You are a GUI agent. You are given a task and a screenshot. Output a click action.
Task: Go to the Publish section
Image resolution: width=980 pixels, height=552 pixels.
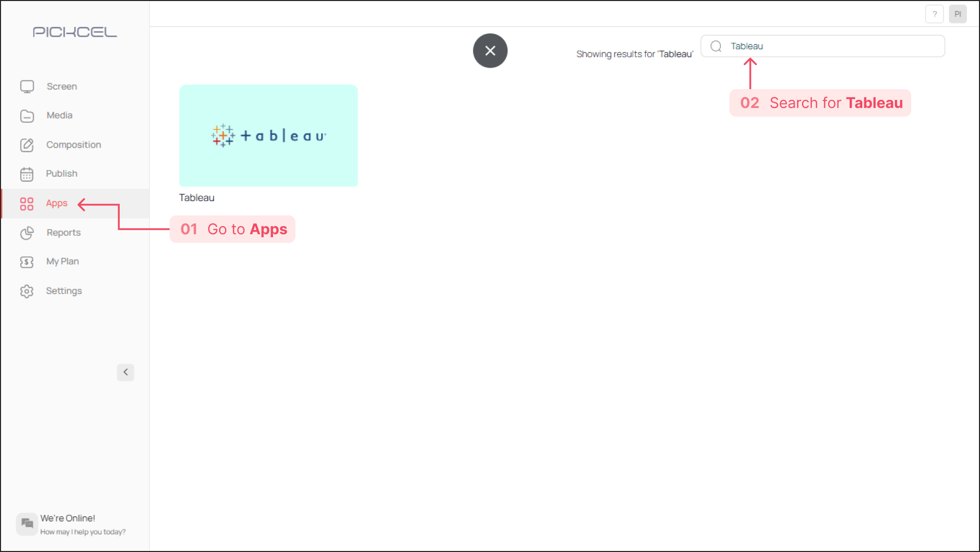point(62,174)
